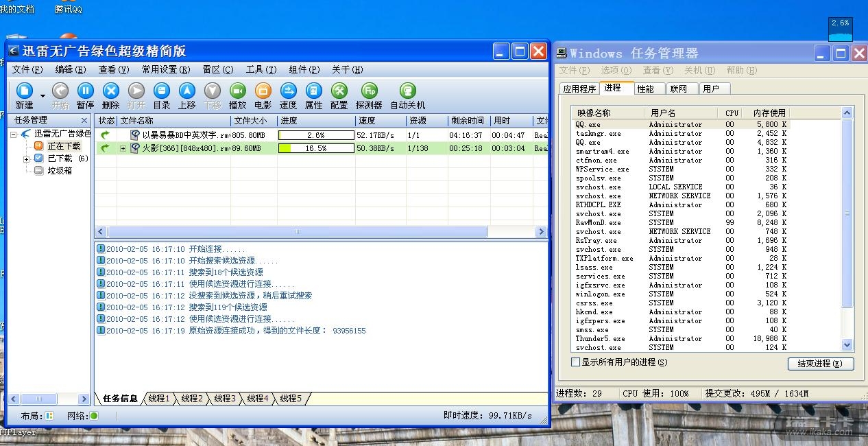Click the 2.6% progress bar of first download
This screenshot has height=446, width=868.
click(316, 136)
